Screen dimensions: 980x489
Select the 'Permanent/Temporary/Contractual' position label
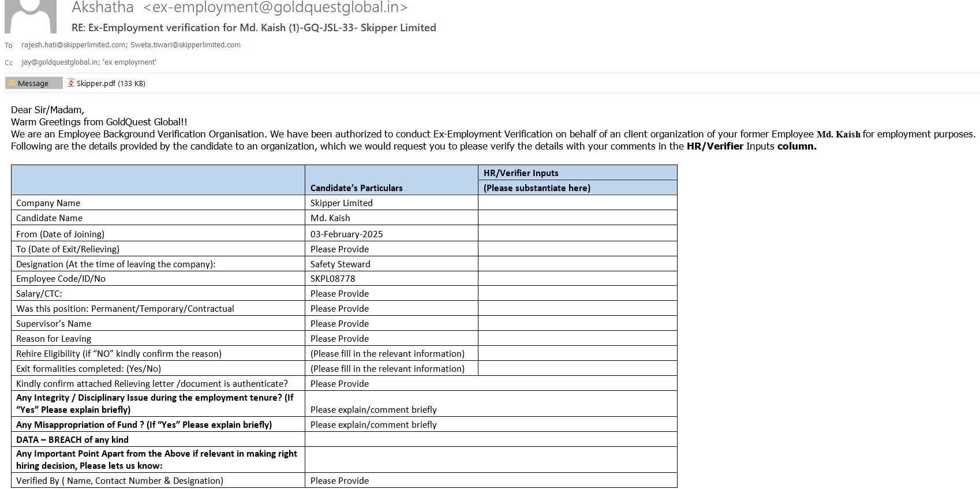[x=125, y=308]
